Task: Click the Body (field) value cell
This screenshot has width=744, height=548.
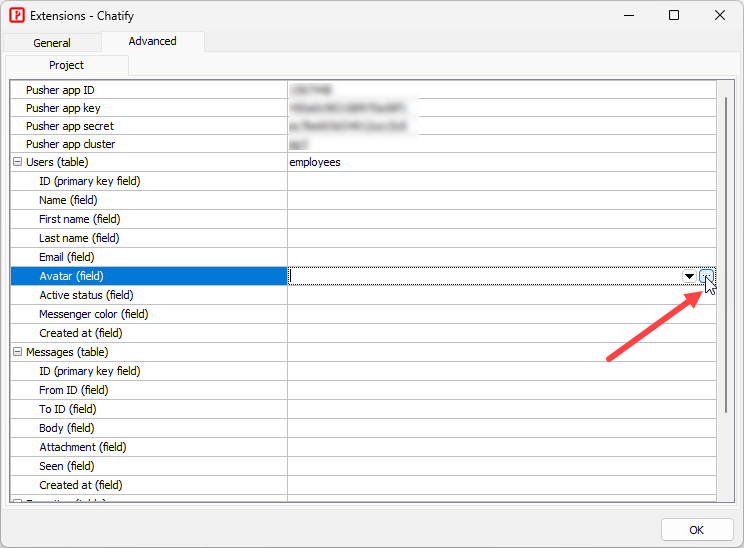Action: pyautogui.click(x=502, y=427)
